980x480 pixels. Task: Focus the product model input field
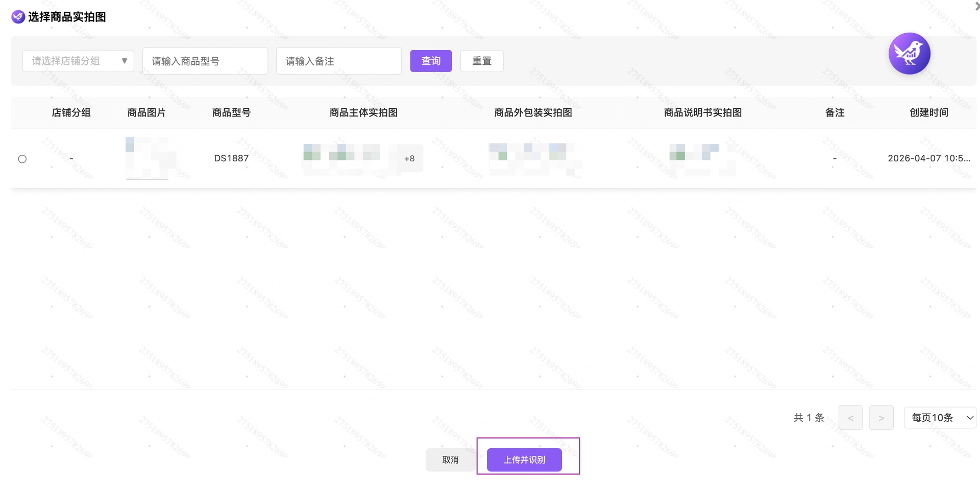(205, 61)
